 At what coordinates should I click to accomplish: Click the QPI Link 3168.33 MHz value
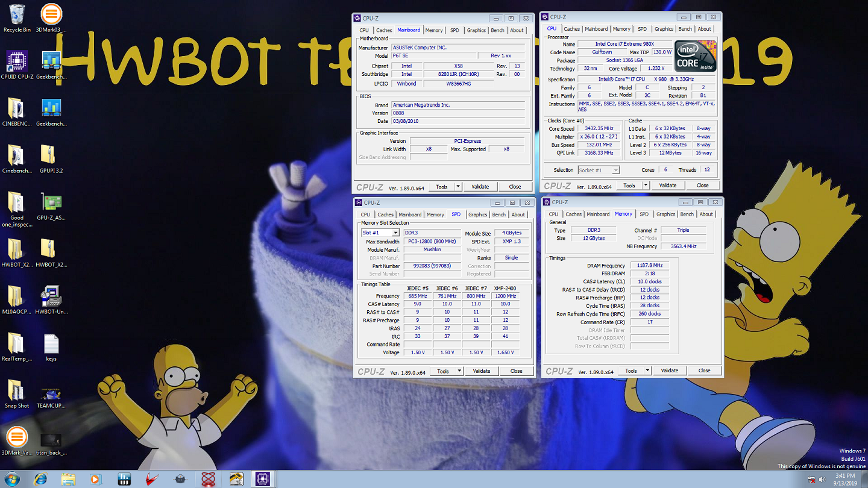(x=599, y=153)
